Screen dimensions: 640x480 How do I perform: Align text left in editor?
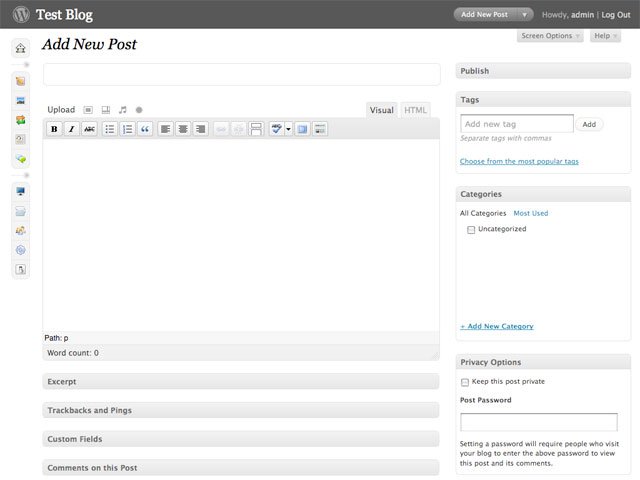[165, 129]
